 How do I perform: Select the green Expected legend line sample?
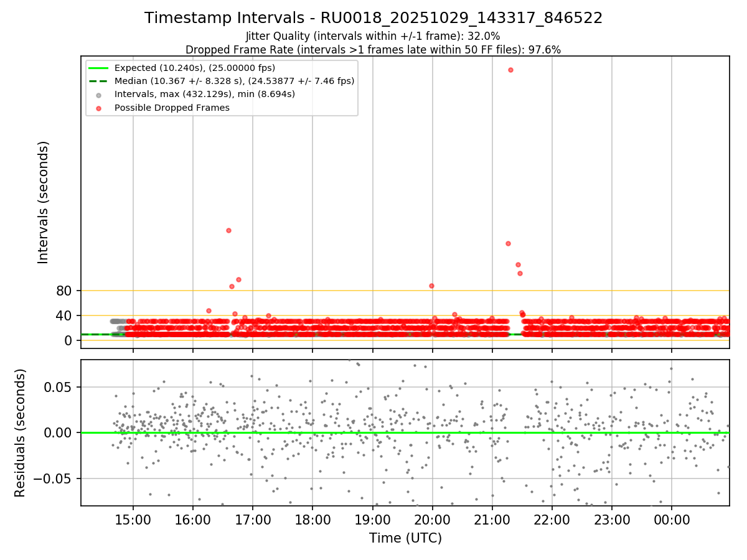pyautogui.click(x=98, y=68)
